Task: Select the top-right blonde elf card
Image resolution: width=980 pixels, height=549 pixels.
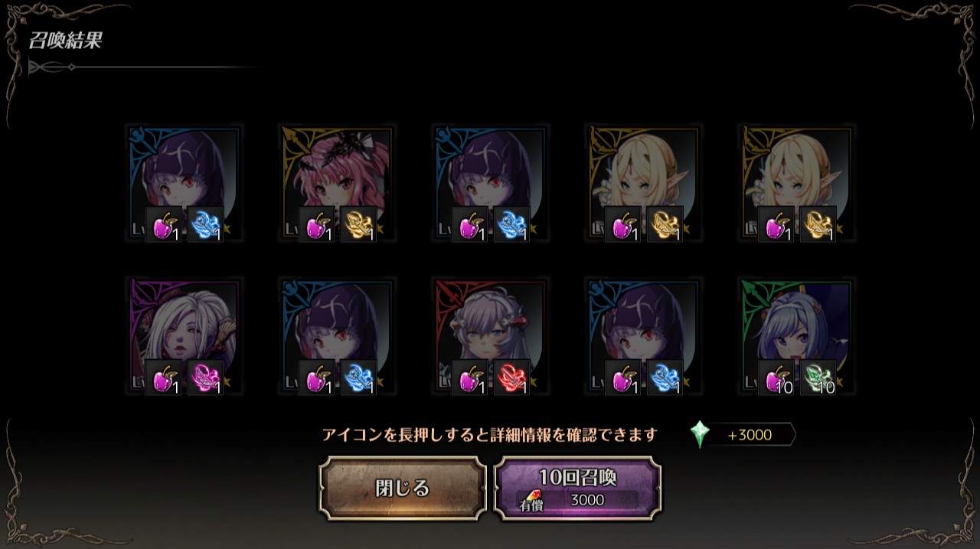Action: 796,184
